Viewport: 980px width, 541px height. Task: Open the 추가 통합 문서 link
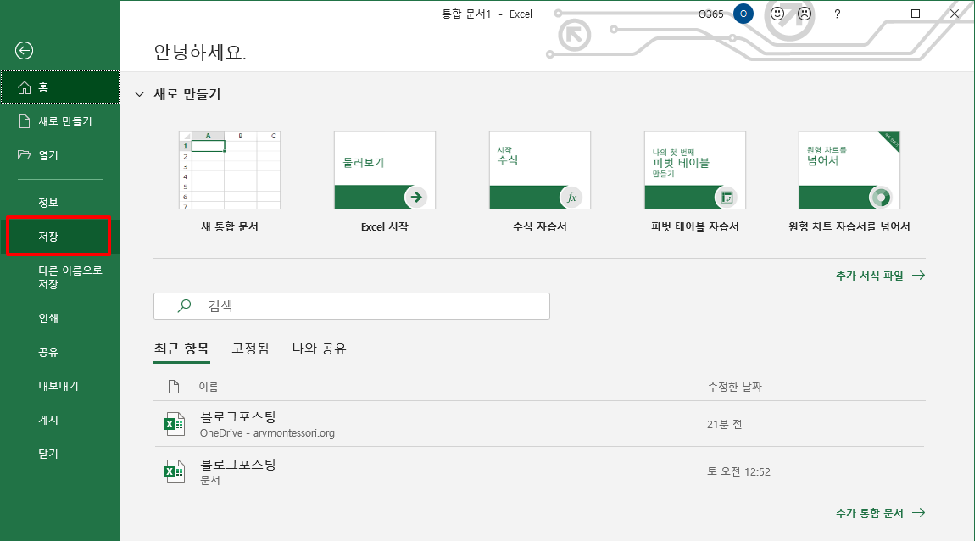(880, 513)
